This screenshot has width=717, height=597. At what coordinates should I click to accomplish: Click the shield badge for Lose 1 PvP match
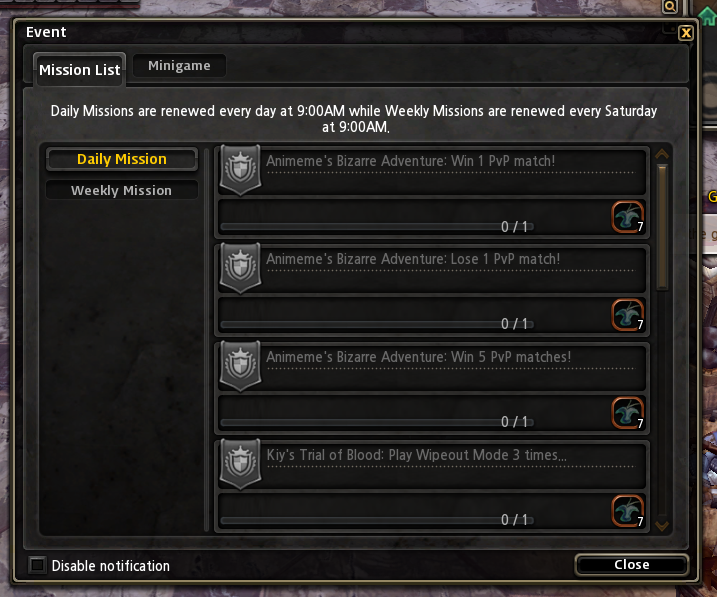pos(241,268)
